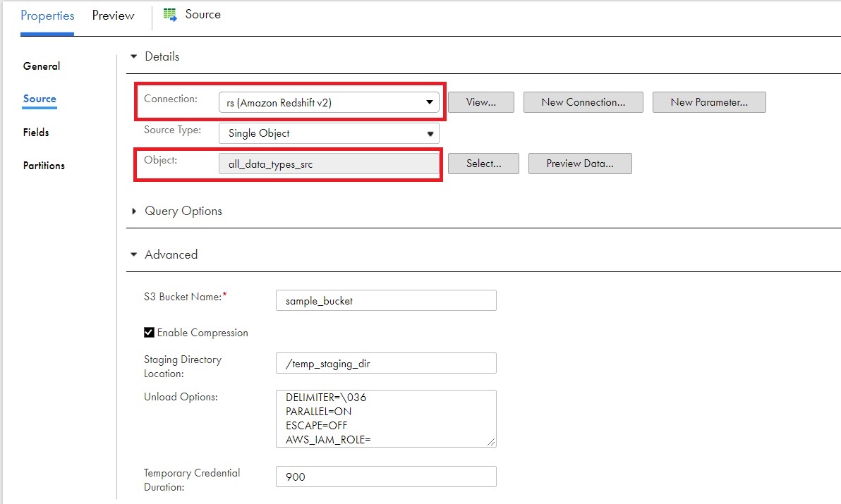
Task: Click the Preview Data... button
Action: (x=580, y=164)
